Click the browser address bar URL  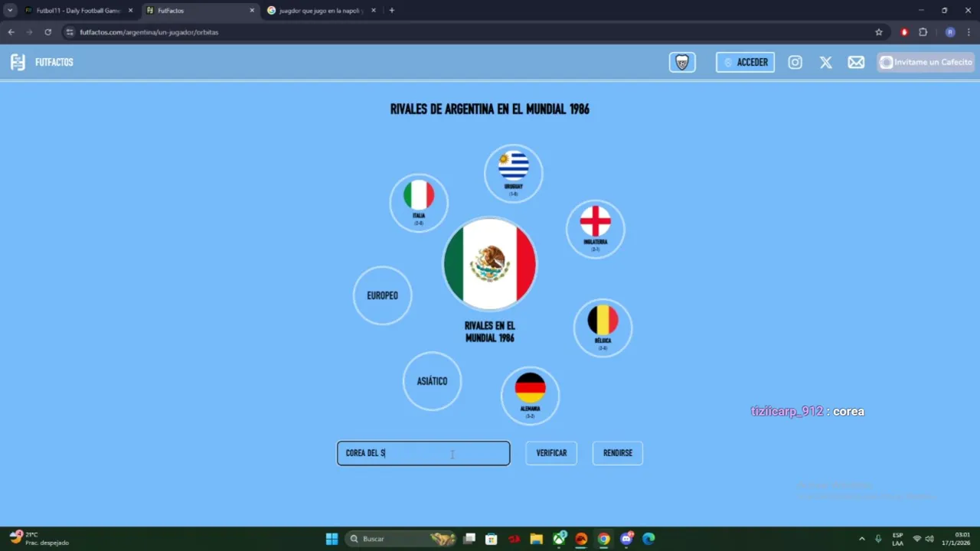(x=149, y=32)
